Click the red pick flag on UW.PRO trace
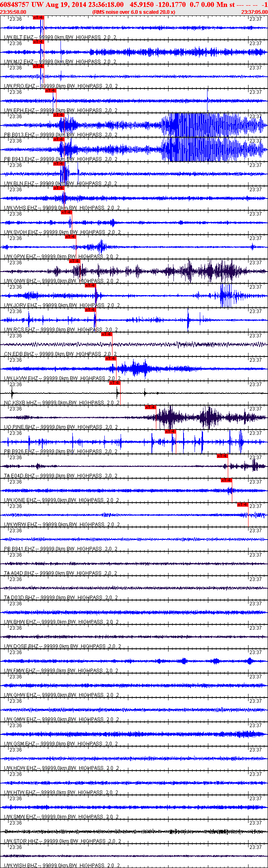268x868 pixels. click(x=38, y=66)
